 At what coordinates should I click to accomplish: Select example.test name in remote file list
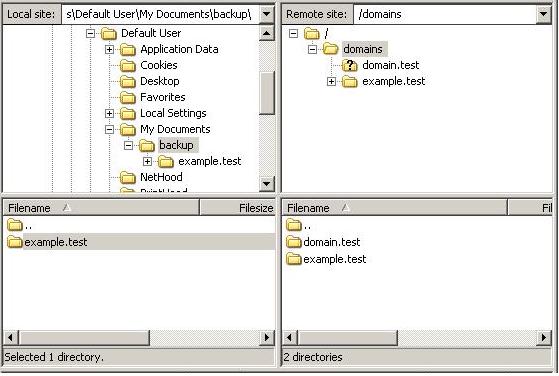[334, 259]
